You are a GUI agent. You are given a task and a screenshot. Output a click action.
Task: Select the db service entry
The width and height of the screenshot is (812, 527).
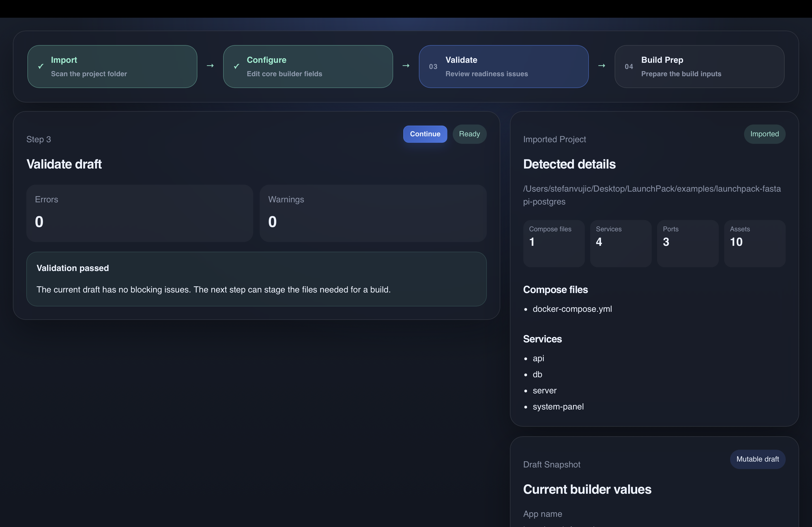coord(537,375)
